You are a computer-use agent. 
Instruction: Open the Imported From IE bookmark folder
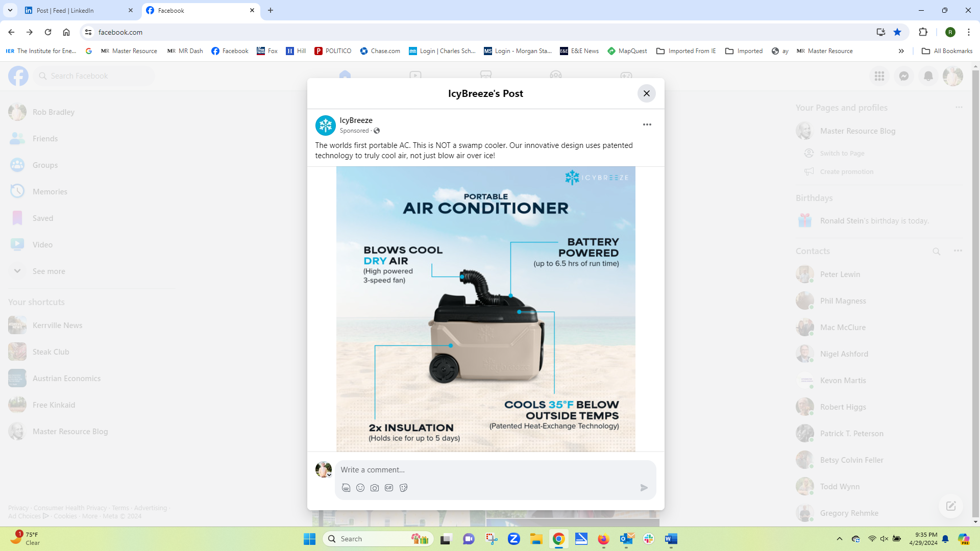(x=686, y=51)
